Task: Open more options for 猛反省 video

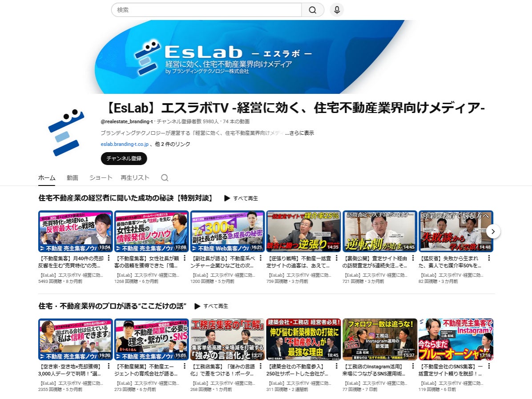Action: (x=489, y=258)
